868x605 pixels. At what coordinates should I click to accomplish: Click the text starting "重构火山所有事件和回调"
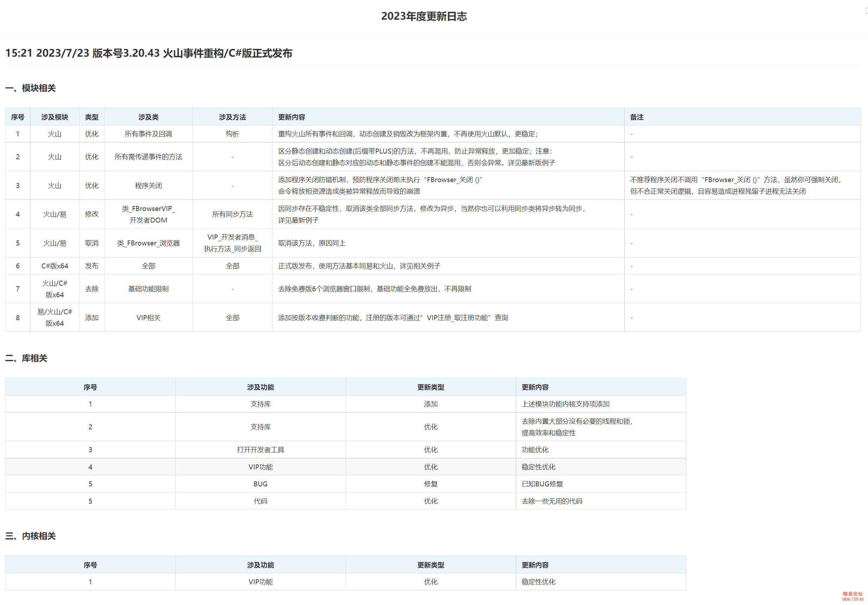coord(408,134)
